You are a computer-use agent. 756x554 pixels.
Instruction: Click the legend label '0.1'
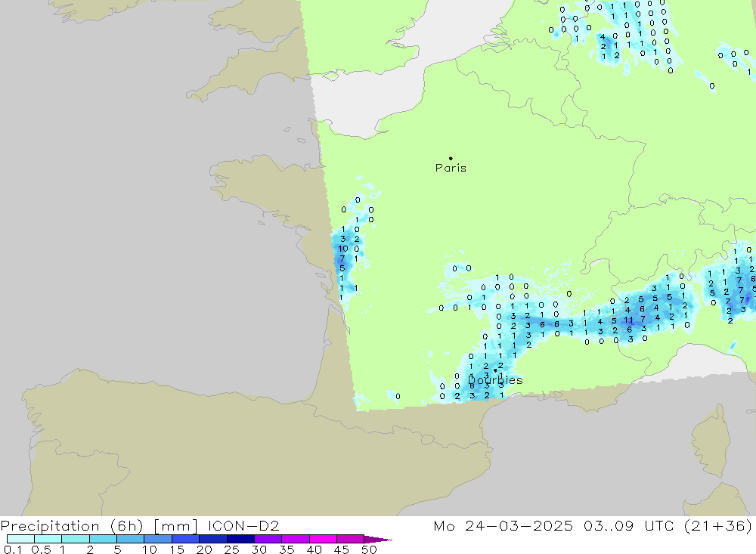tap(13, 549)
